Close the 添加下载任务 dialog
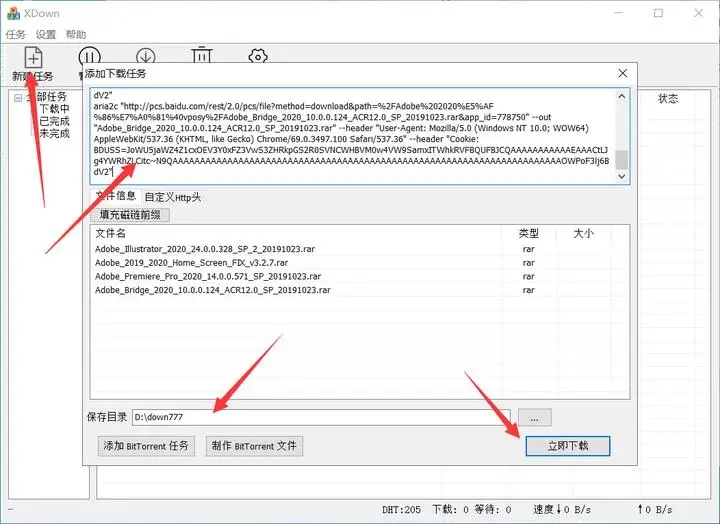This screenshot has width=720, height=524. click(623, 73)
